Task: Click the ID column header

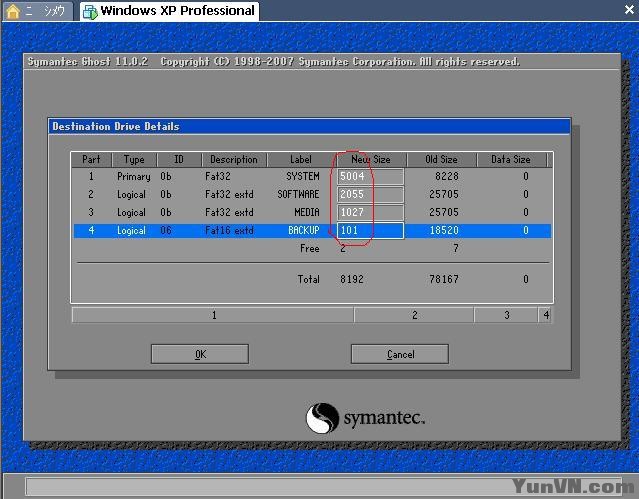Action: click(x=179, y=159)
